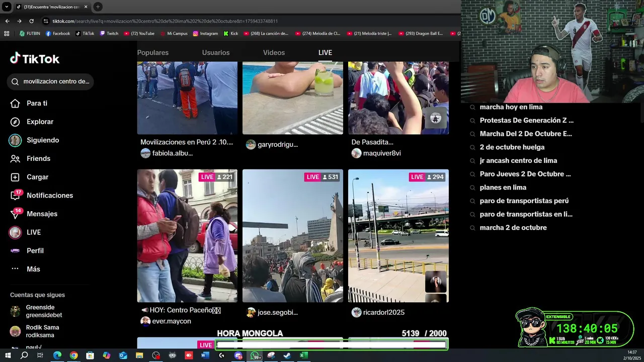This screenshot has width=644, height=362.
Task: Open the Kick bookmark
Action: coord(231,34)
